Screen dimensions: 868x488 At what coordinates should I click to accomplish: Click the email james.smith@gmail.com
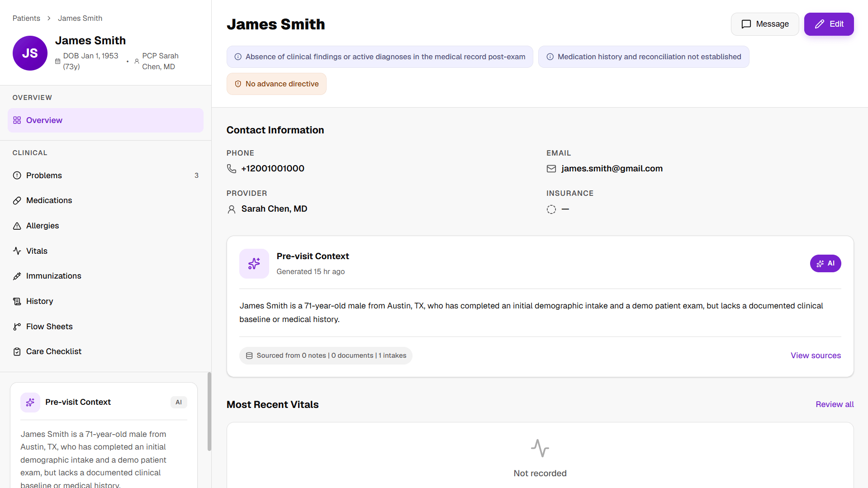pyautogui.click(x=612, y=169)
